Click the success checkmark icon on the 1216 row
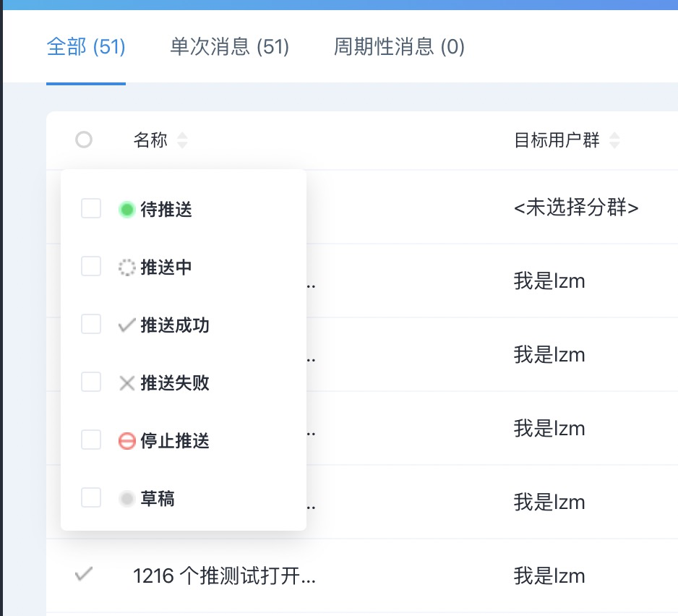 [x=83, y=574]
